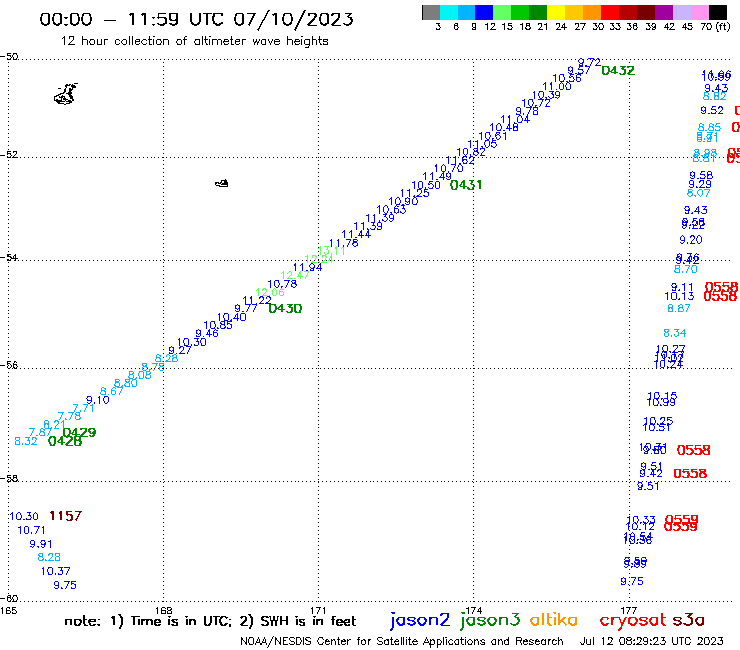
Task: Click wave height value '8.34'
Action: (675, 333)
